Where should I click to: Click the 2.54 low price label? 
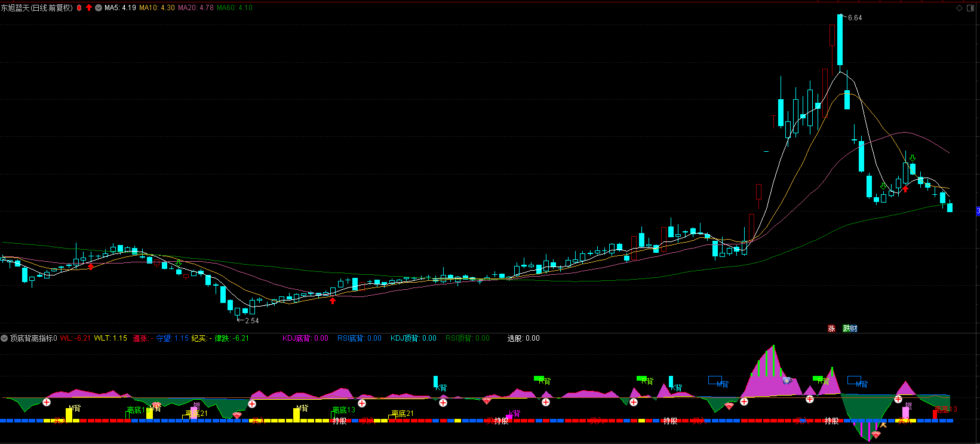[x=251, y=321]
